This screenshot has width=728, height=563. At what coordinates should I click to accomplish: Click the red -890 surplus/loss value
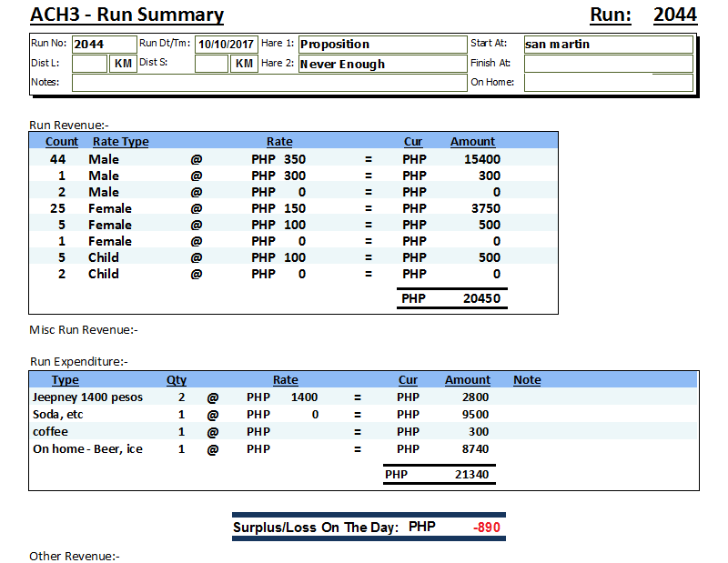(486, 528)
